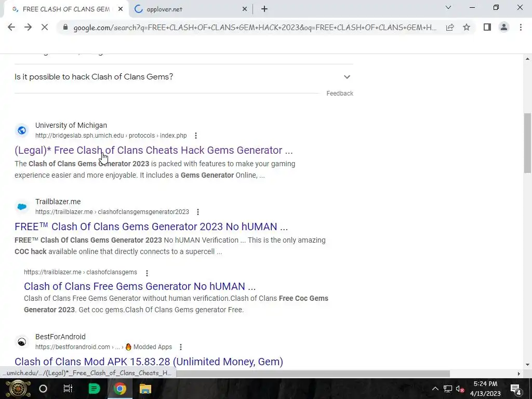Expand 'Is it possible to hack Clash of Clans Gems?'
Image resolution: width=532 pixels, height=399 pixels.
click(x=184, y=77)
